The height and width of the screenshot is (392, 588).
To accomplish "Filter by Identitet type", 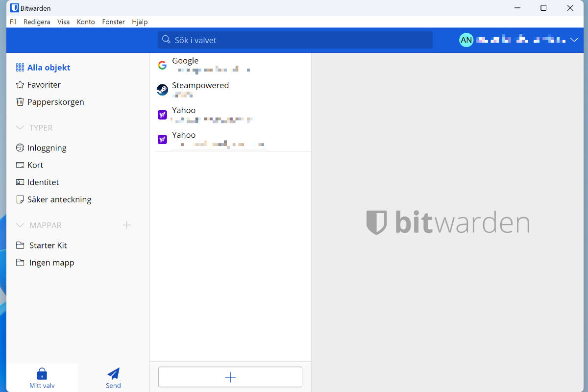I will pos(43,182).
